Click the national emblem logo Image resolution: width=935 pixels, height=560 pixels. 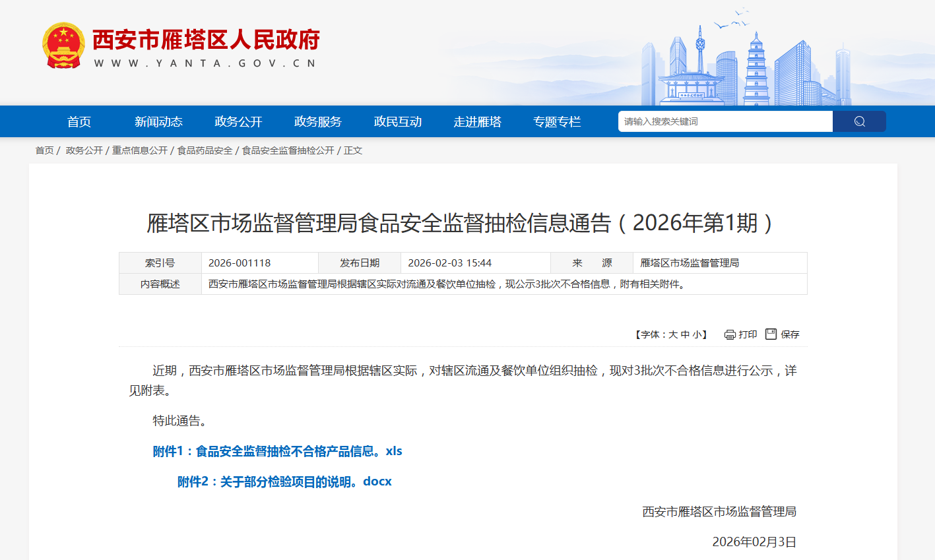pos(63,46)
